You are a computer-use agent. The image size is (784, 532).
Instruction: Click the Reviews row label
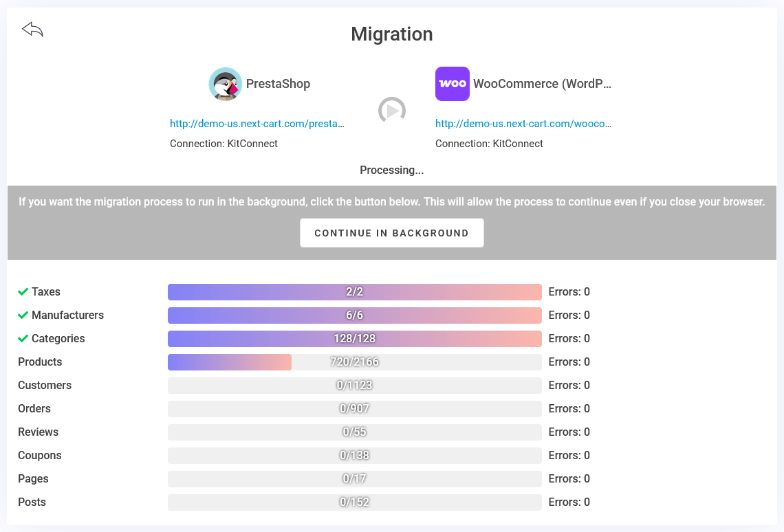point(38,432)
